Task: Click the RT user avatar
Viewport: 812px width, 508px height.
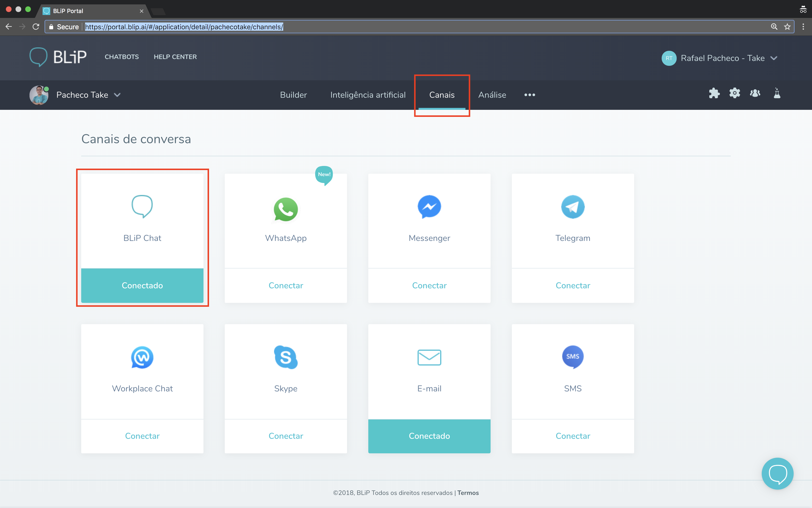Action: [x=669, y=58]
